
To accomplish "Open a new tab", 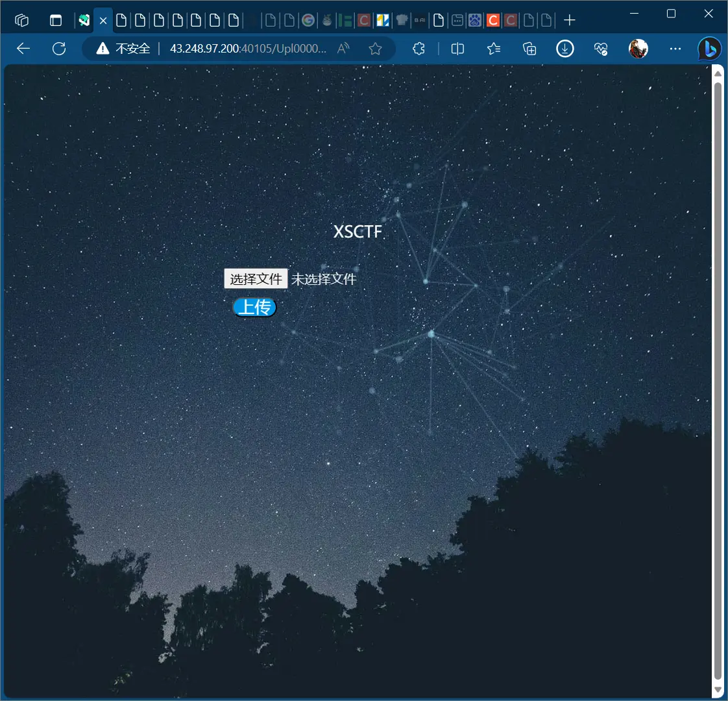I will [570, 20].
